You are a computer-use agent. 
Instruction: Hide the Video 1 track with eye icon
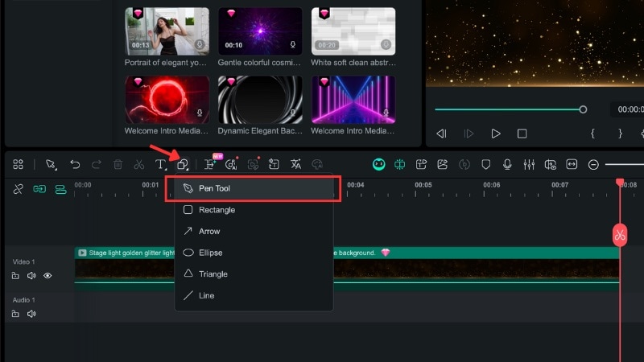point(47,275)
